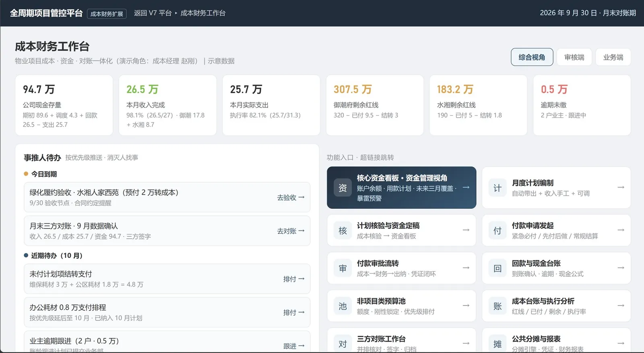The image size is (644, 353).
Task: Click the 账 icon for 成本台账与执行分析
Action: click(x=497, y=306)
